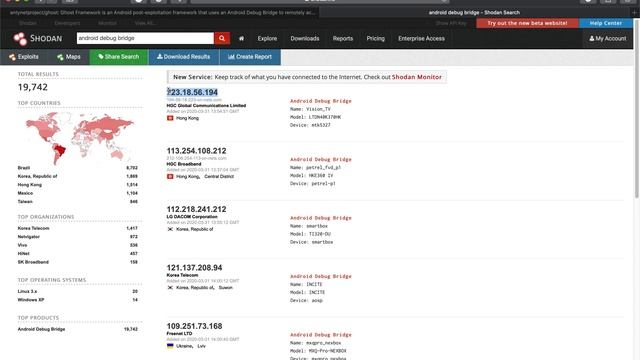Click Create Report button

(250, 57)
